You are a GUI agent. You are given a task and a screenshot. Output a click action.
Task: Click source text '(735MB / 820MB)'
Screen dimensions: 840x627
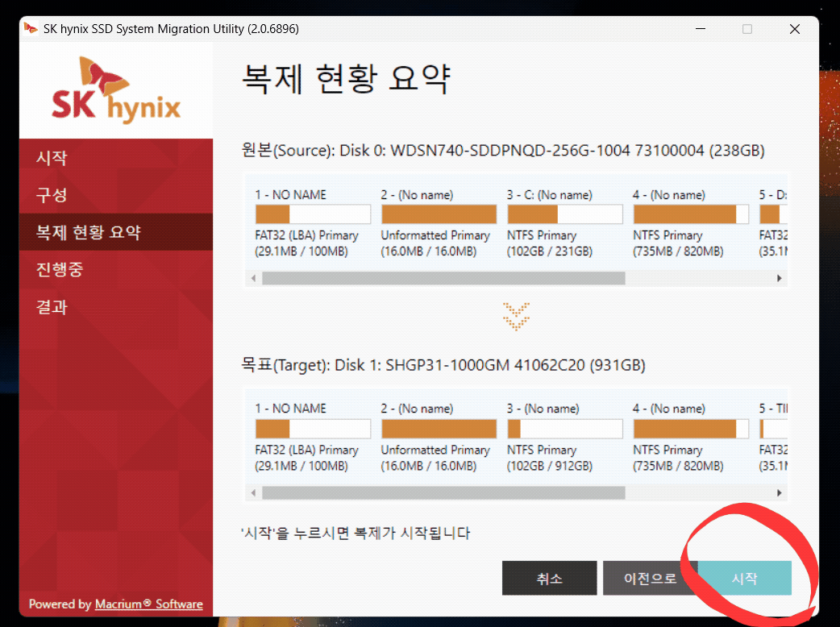[x=678, y=251]
